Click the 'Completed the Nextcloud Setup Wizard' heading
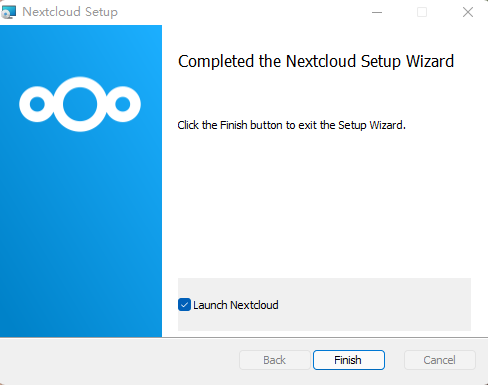Screen dimensions: 488x385 pyautogui.click(x=316, y=62)
